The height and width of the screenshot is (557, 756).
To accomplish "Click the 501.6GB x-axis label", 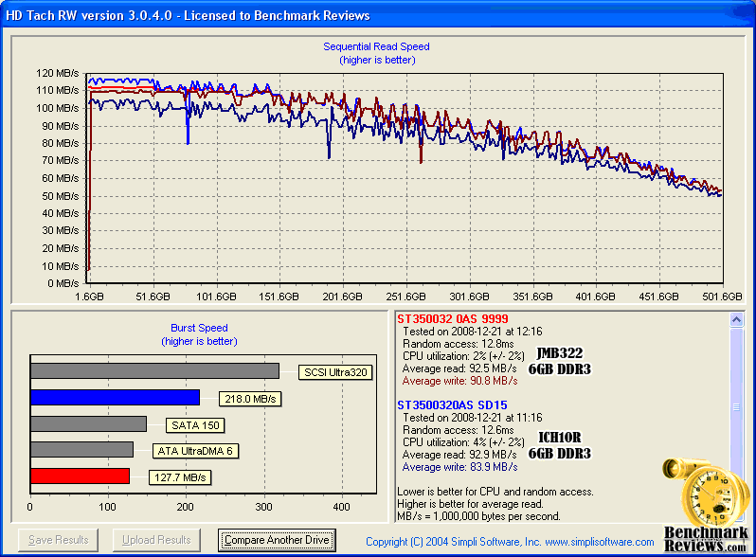I will coord(722,296).
